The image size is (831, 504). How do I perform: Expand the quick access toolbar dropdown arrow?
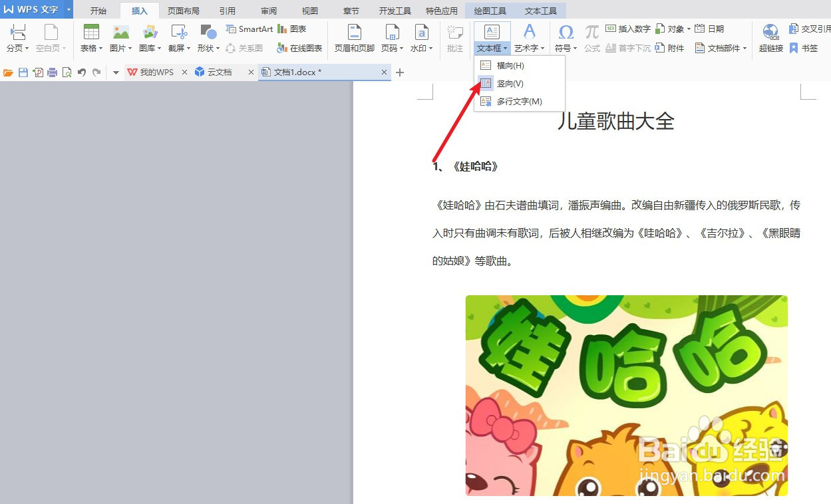116,73
